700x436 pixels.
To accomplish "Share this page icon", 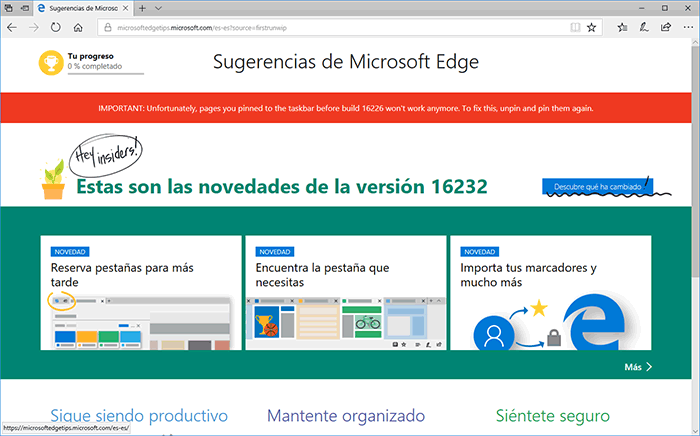I will (666, 28).
